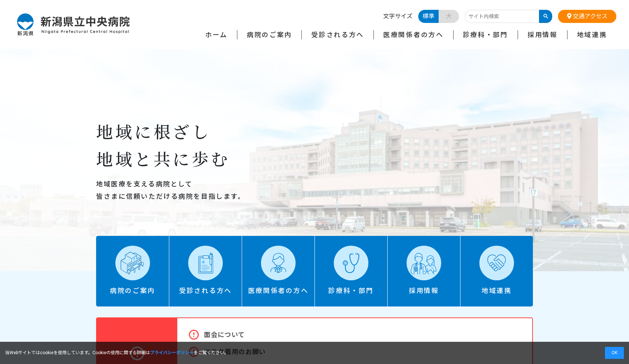Viewport: 629px width, 364px height.
Task: Open 地域連携 via handshake heart icon
Action: 497,263
